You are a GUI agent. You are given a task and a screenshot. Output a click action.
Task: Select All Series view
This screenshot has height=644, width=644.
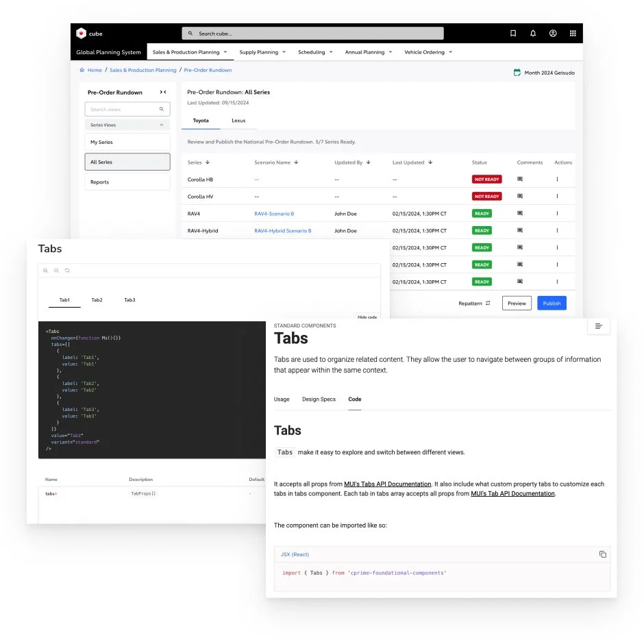click(127, 162)
